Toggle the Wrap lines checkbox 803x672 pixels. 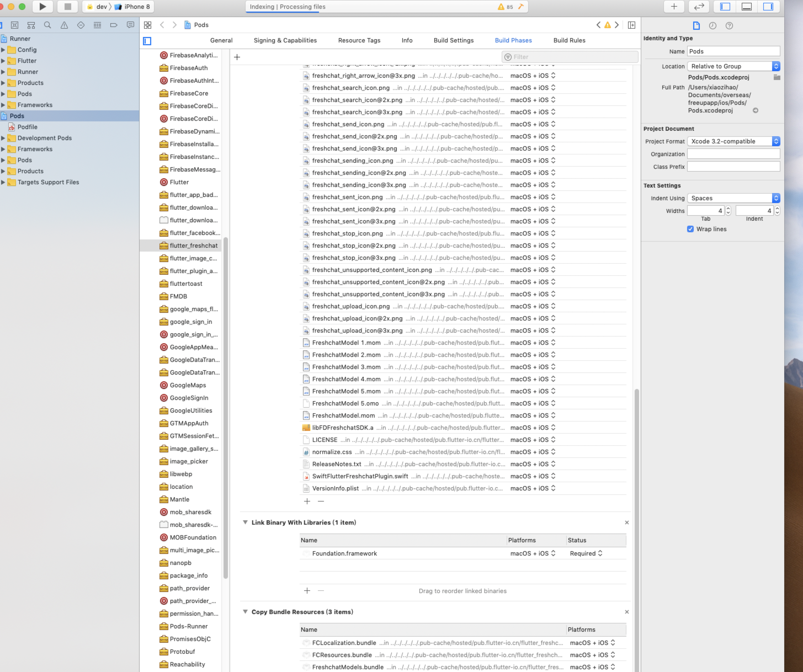(x=690, y=229)
